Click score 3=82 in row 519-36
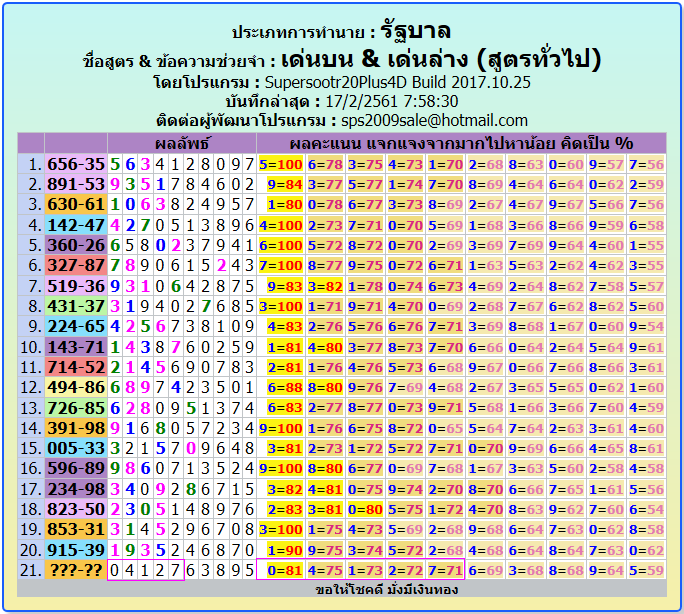 [325, 287]
